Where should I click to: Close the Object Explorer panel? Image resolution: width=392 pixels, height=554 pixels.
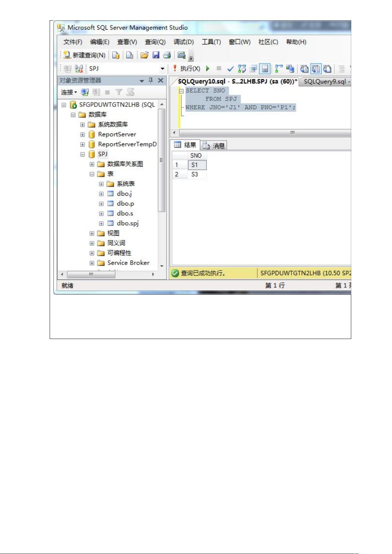point(160,81)
